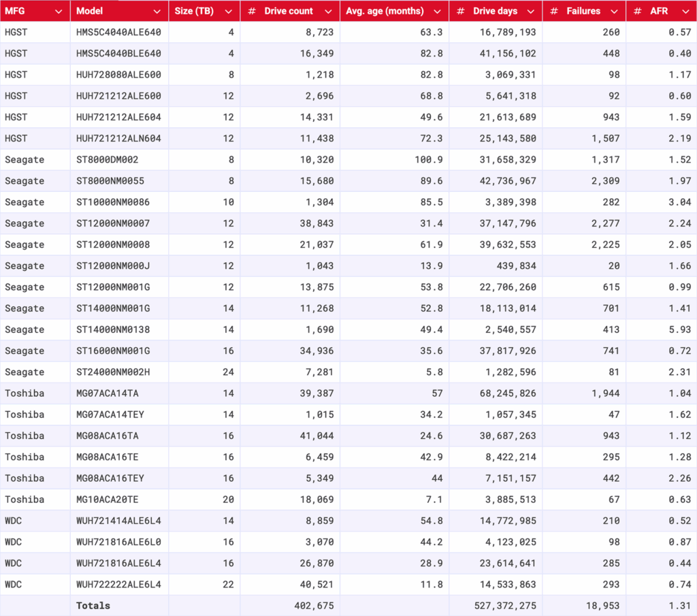Click the # icon beside AFR
The height and width of the screenshot is (616, 697).
pos(638,10)
